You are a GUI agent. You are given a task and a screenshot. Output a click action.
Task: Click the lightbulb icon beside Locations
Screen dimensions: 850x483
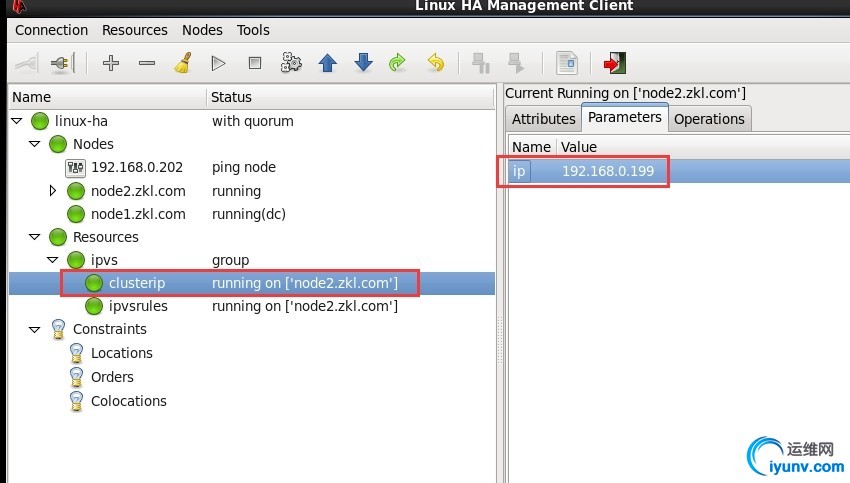click(76, 353)
